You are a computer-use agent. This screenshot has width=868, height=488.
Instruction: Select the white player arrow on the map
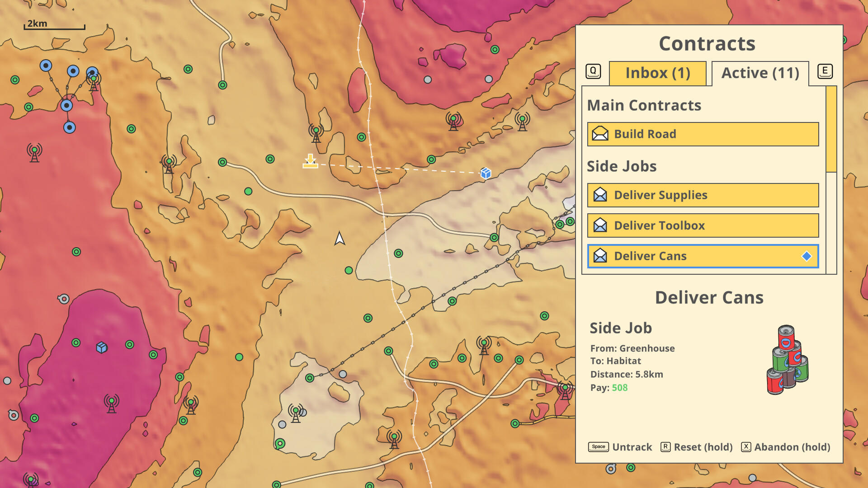click(x=339, y=238)
